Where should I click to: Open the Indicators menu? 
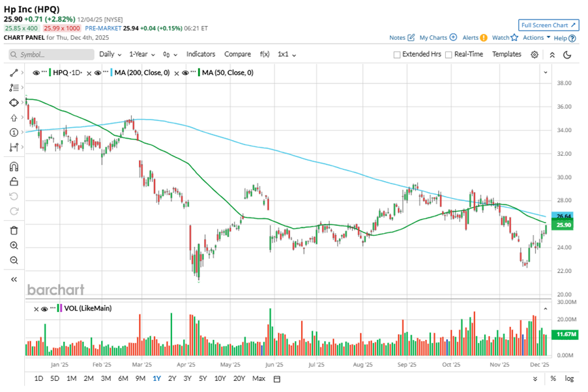(200, 55)
